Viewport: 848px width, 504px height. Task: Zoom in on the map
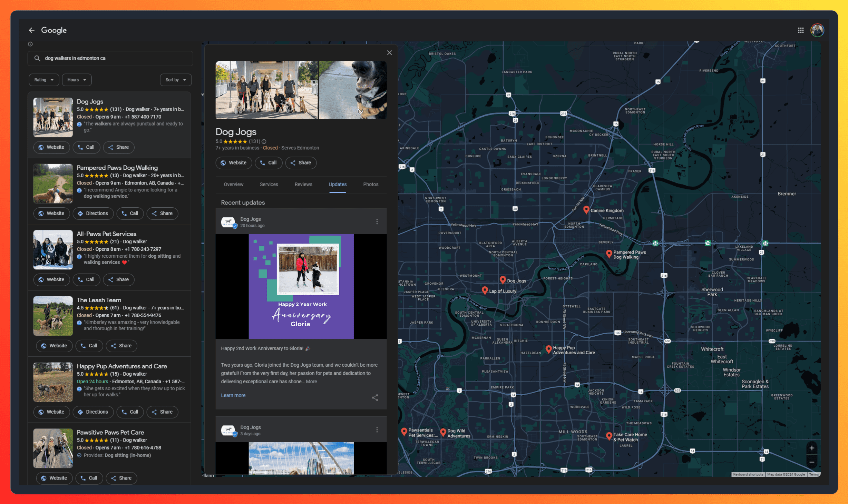[x=812, y=448]
